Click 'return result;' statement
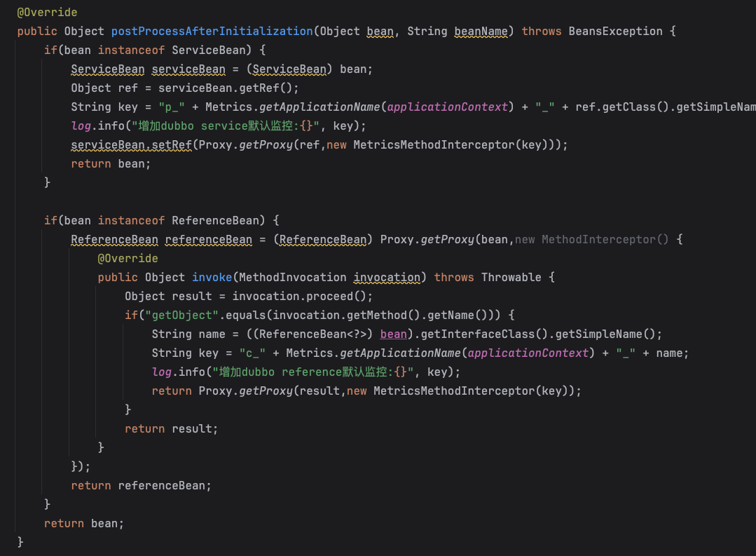The width and height of the screenshot is (756, 556). click(x=172, y=429)
